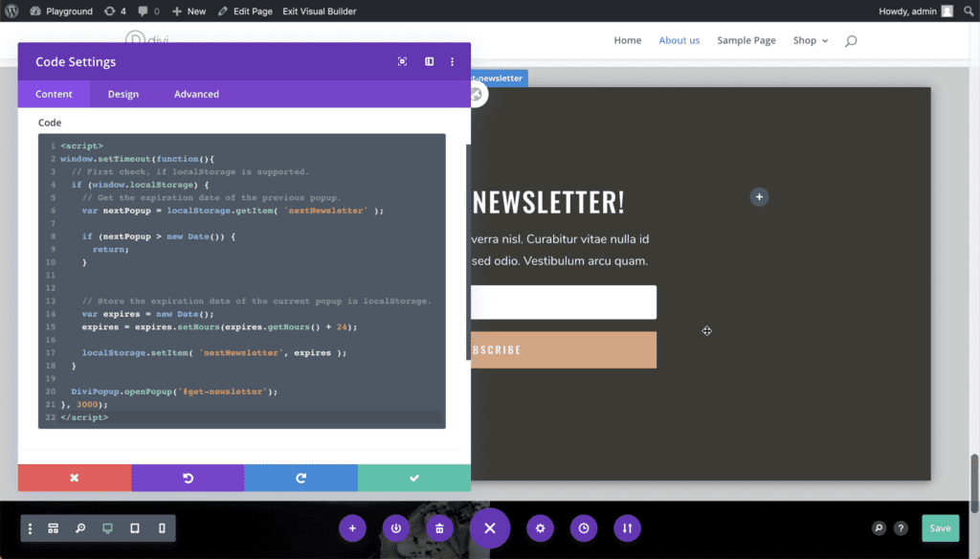Click the save to library power icon
This screenshot has width=980, height=559.
[396, 528]
